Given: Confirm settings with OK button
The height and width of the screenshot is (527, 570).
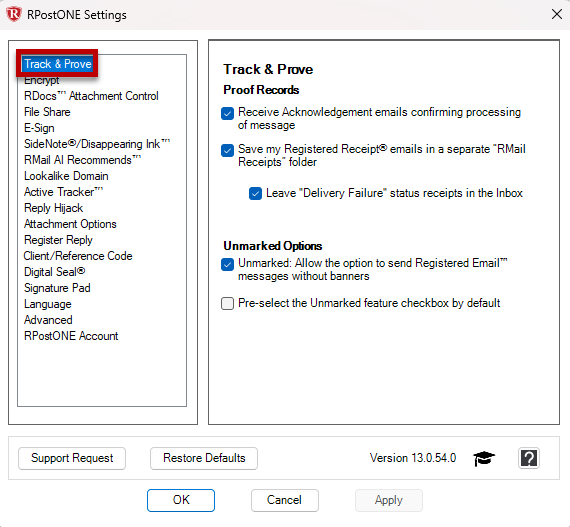Looking at the screenshot, I should click(181, 500).
